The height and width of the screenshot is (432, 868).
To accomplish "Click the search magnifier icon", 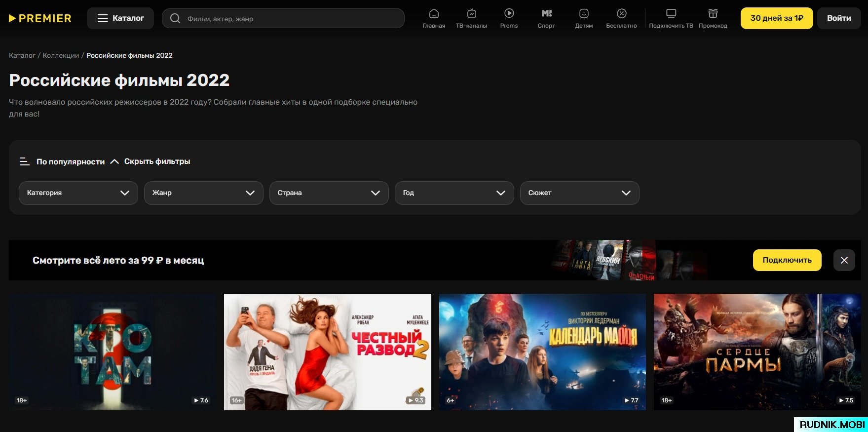I will point(175,19).
